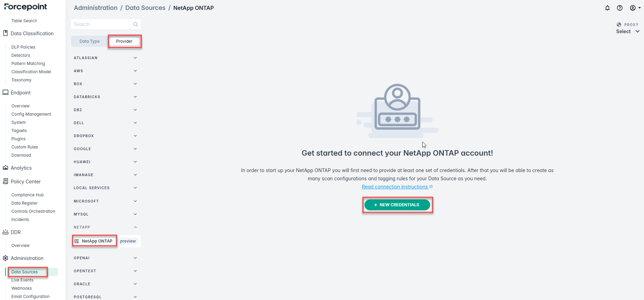Open Data Sources in Administration menu
The width and height of the screenshot is (644, 300).
[25, 272]
